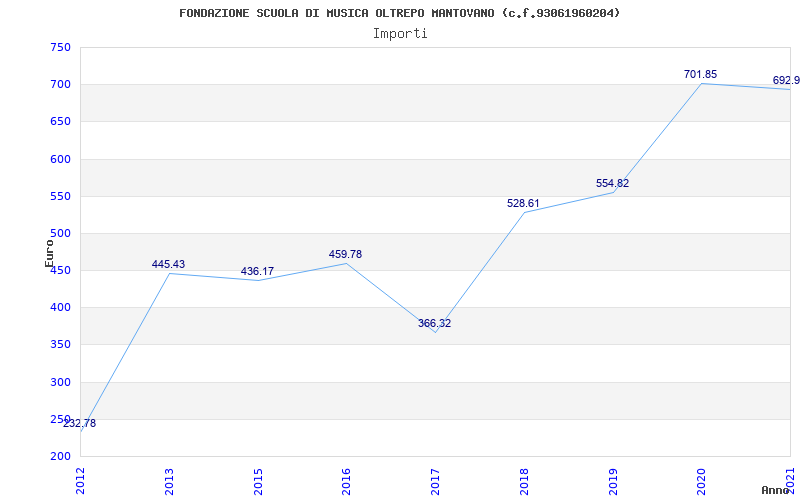
Task: Select data label 554.82
Action: tap(612, 184)
